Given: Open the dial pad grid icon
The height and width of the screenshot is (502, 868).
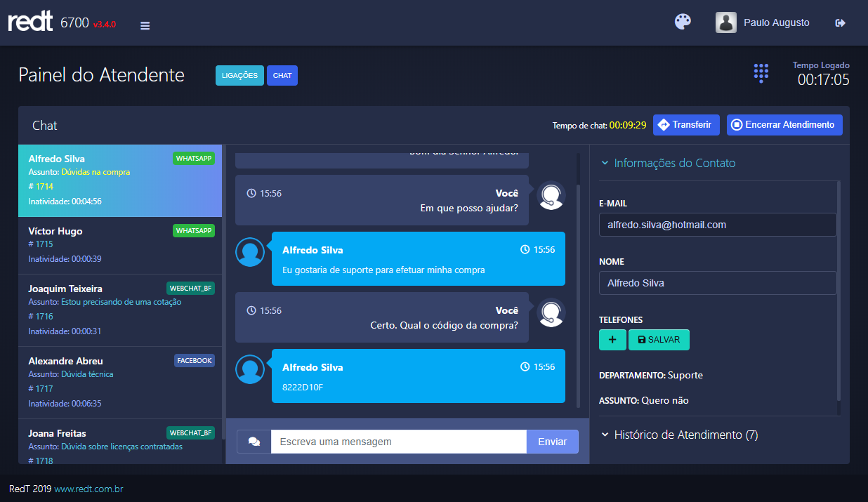Looking at the screenshot, I should tap(761, 73).
